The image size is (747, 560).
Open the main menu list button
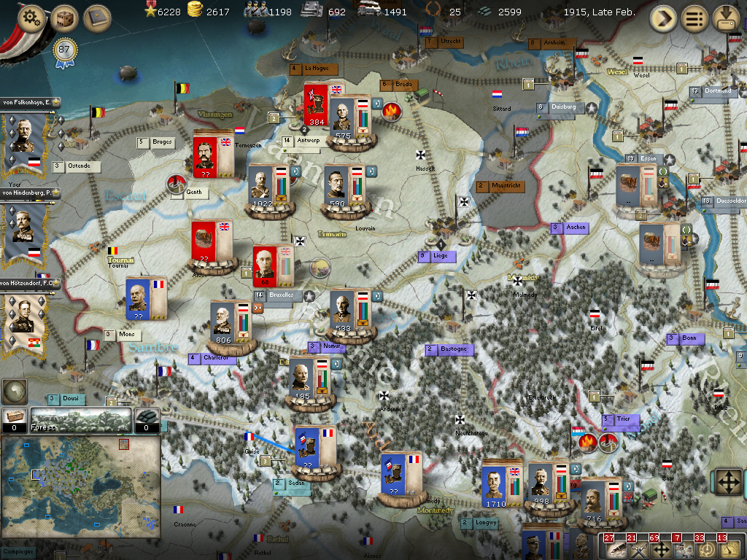pyautogui.click(x=694, y=18)
